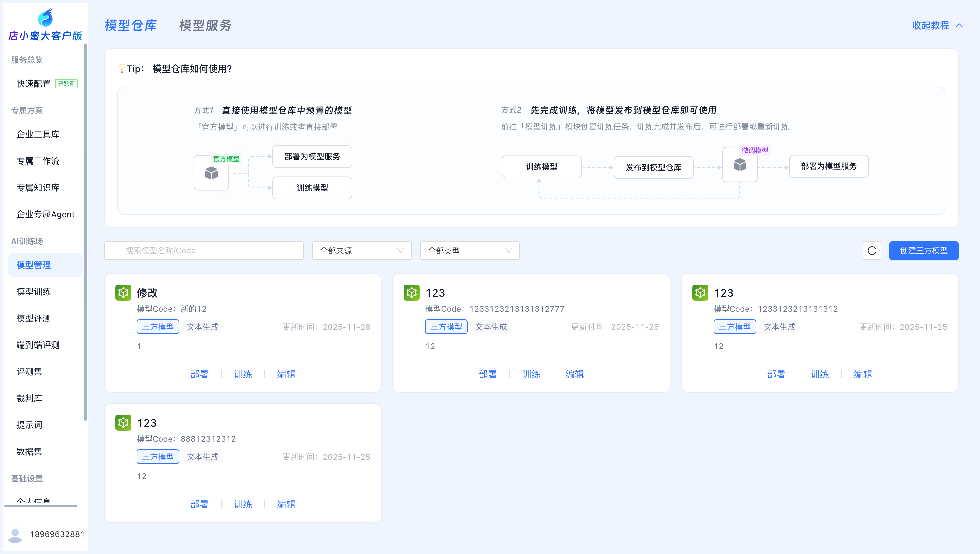Click the user avatar icon at bottom left
980x554 pixels.
point(15,535)
